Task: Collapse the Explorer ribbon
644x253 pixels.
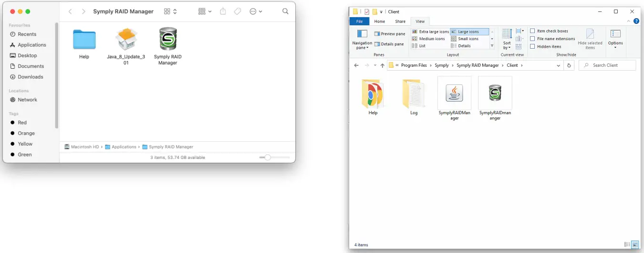Action: (x=630, y=21)
